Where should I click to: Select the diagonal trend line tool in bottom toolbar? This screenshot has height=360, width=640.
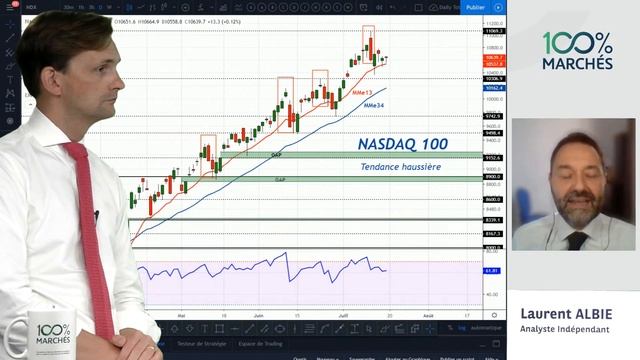click(249, 329)
